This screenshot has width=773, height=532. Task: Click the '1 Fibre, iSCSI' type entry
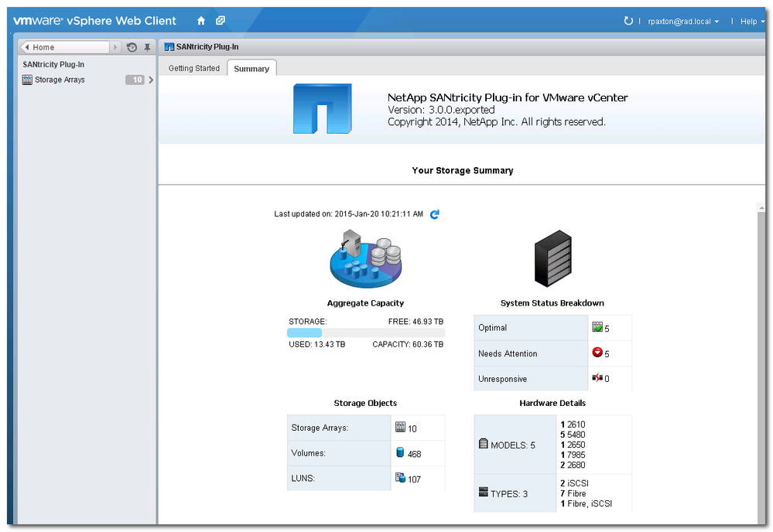click(587, 503)
